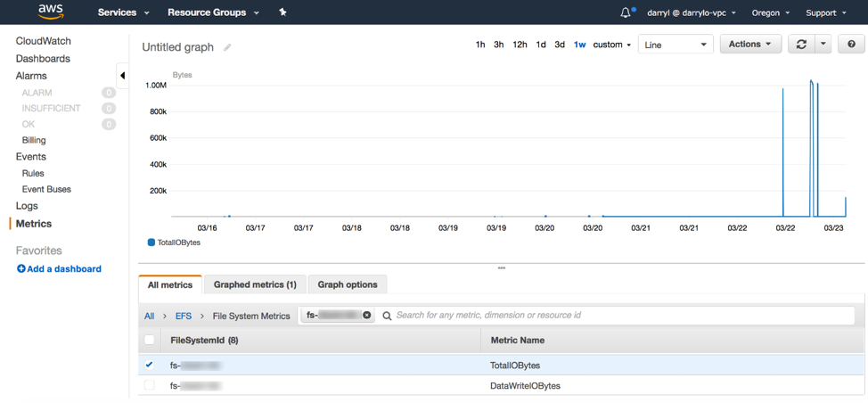The width and height of the screenshot is (868, 403).
Task: Open Metrics in the sidebar
Action: pyautogui.click(x=34, y=224)
